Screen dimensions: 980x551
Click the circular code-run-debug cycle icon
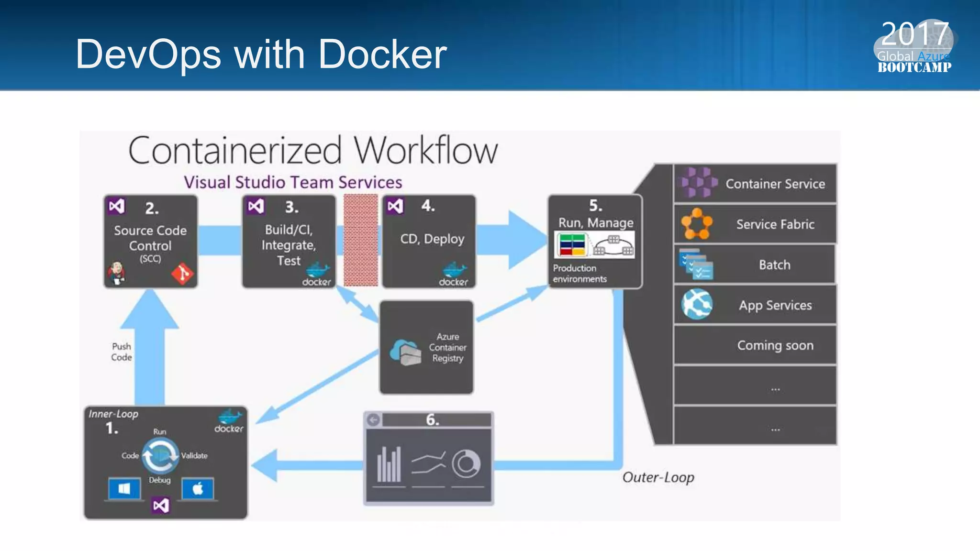coord(161,456)
